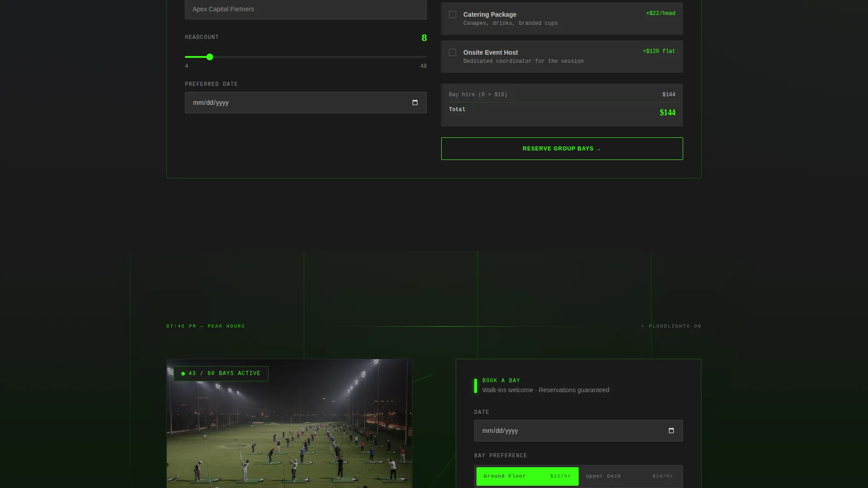Enable the Catering Package checkbox
The width and height of the screenshot is (868, 488).
click(x=453, y=14)
